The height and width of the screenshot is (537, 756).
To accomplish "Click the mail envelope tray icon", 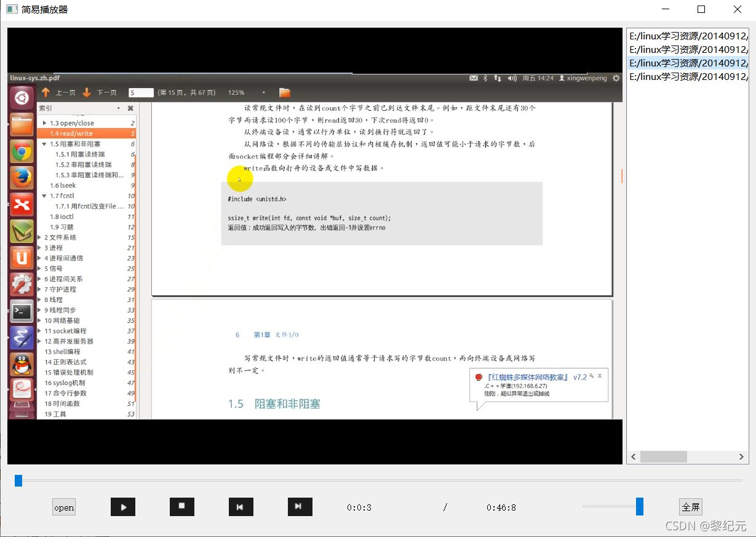I will click(474, 78).
